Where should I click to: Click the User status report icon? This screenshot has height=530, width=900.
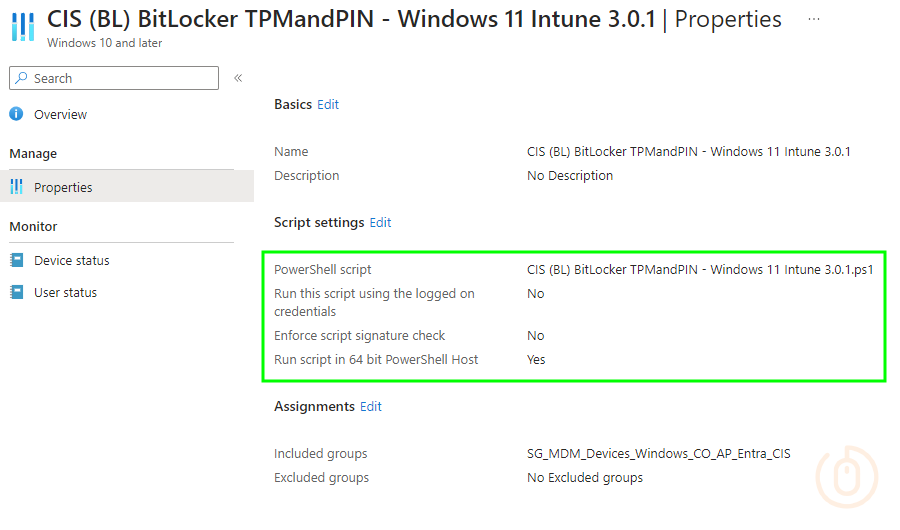click(x=16, y=293)
